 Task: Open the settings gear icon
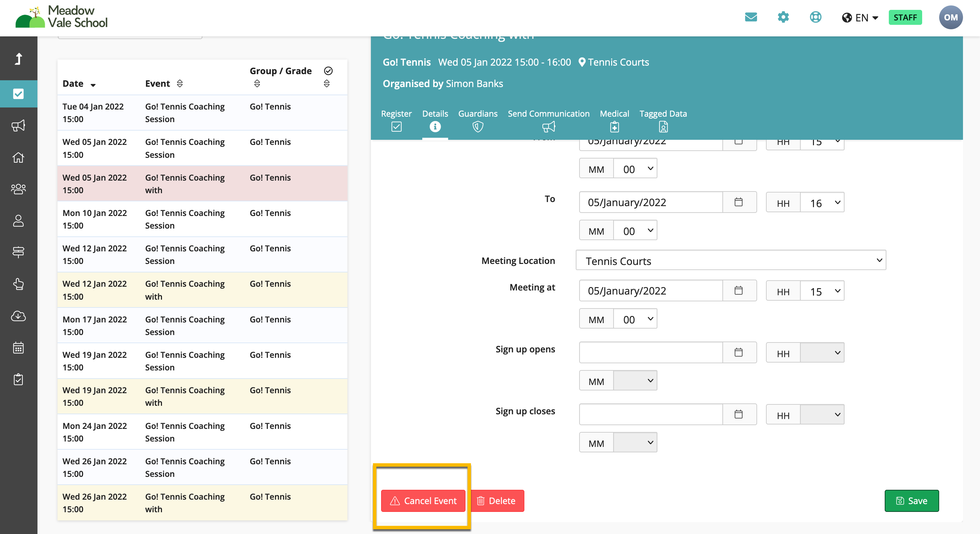coord(783,17)
